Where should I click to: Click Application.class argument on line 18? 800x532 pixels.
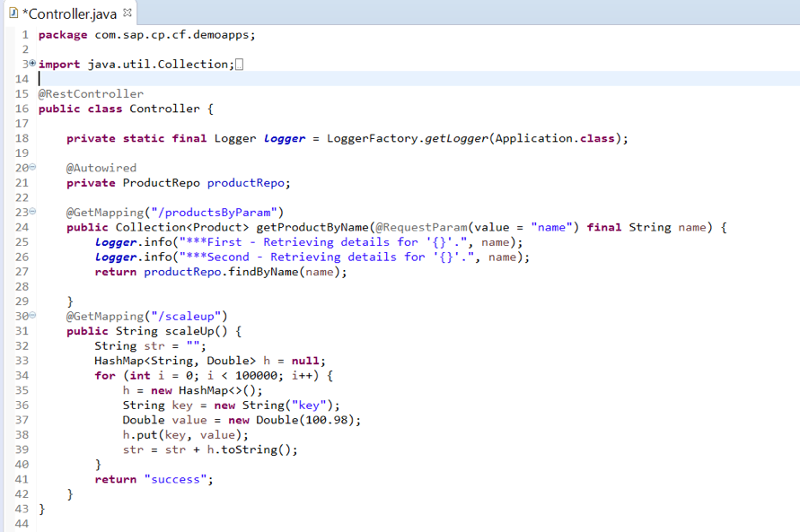[555, 138]
